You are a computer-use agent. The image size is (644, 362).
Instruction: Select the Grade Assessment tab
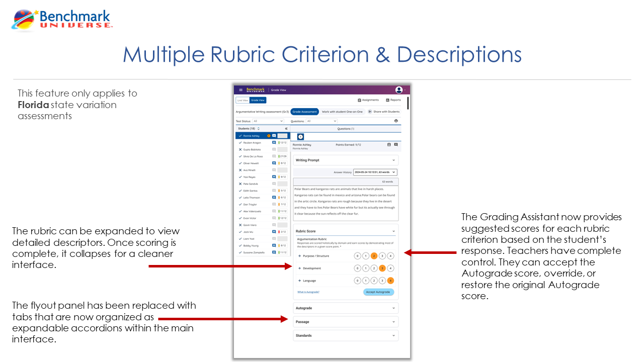click(304, 112)
